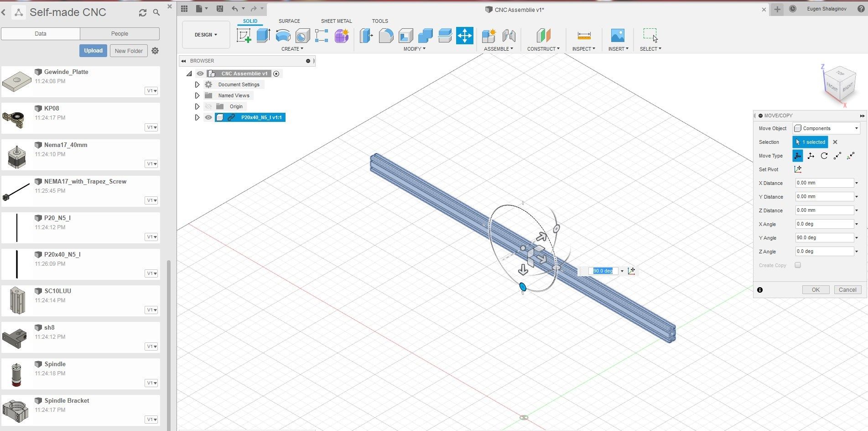Open the Hole tool

pos(302,36)
